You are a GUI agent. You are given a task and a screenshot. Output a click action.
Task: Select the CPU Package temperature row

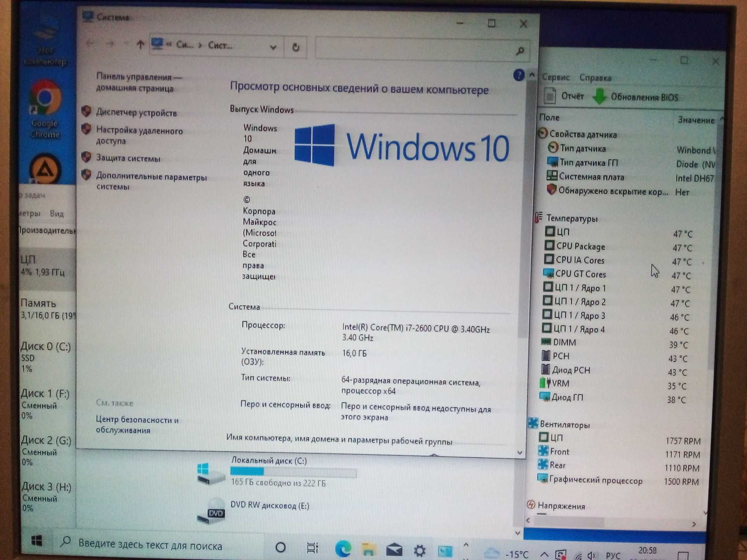(618, 247)
